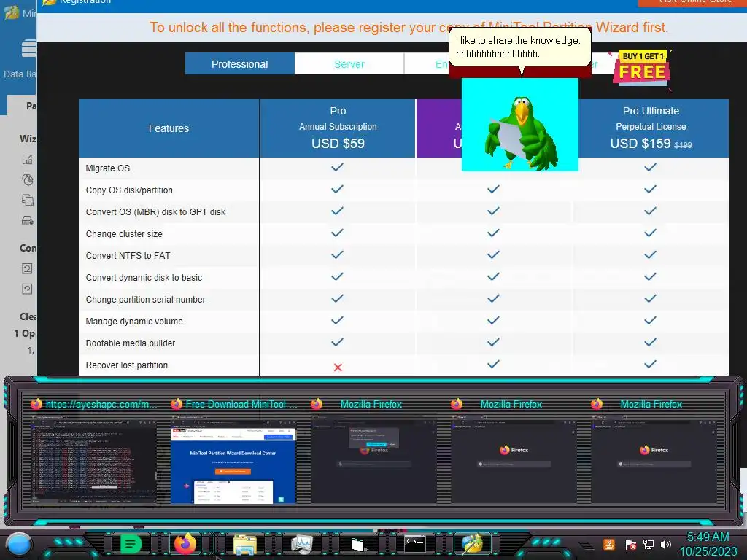Click the Firefox taskbar icon

click(x=185, y=543)
